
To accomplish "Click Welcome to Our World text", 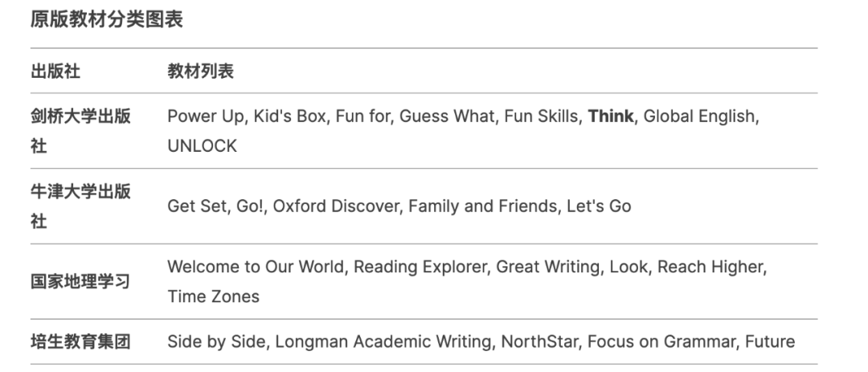I will click(256, 267).
